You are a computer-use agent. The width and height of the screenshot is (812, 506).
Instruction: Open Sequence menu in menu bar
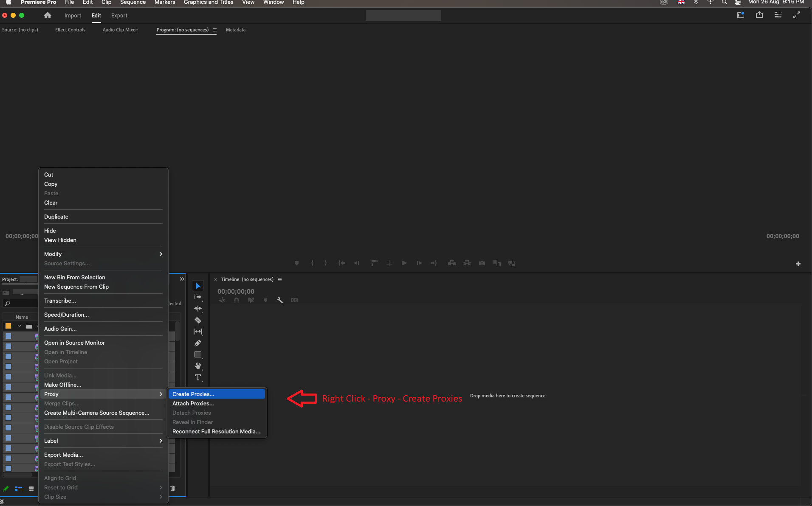pos(133,2)
